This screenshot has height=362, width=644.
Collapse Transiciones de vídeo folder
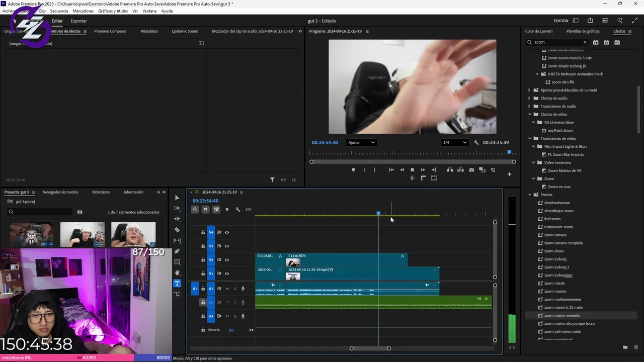click(529, 138)
